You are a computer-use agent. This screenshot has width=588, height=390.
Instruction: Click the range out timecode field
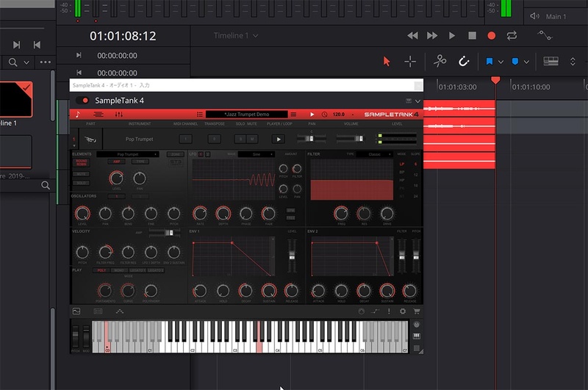117,73
